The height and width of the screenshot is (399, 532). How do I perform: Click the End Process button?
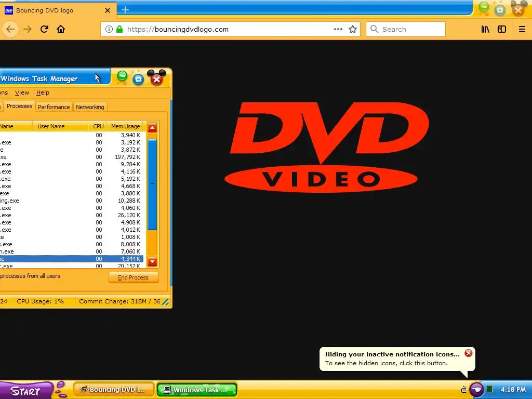[x=134, y=277]
